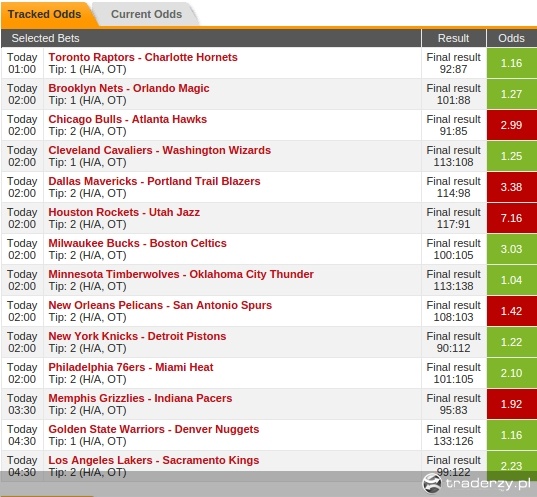Open Philadelphia 76ers - Miami Heat match
The width and height of the screenshot is (537, 497).
(x=131, y=367)
